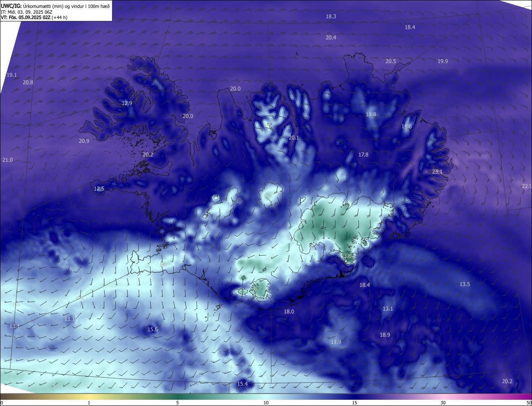532x406 pixels.
Task: Click the color scale tick label 15
Action: (355, 403)
